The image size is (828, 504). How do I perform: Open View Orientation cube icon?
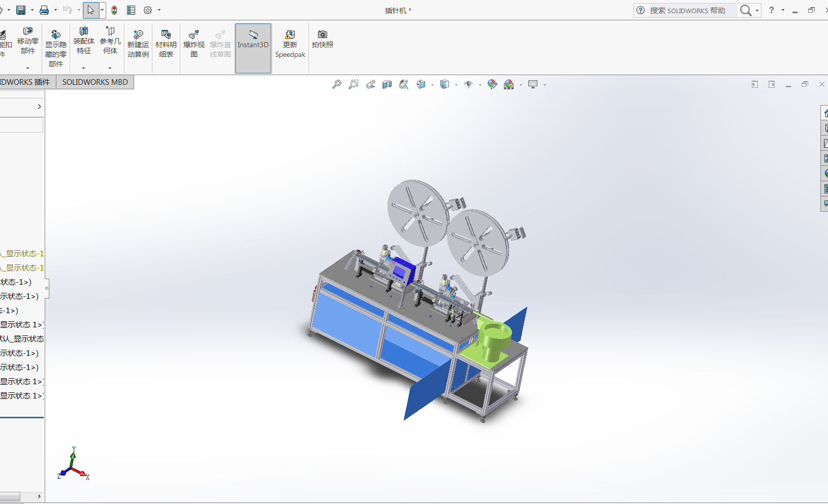(x=421, y=85)
